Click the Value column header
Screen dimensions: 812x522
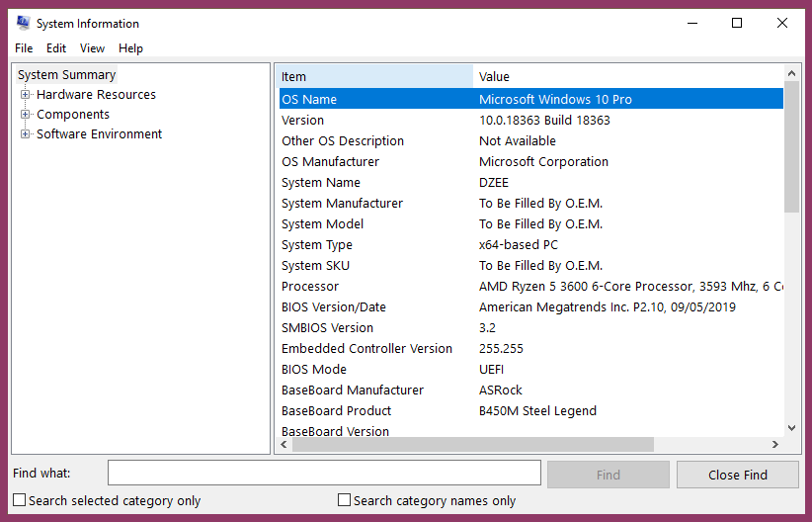627,76
